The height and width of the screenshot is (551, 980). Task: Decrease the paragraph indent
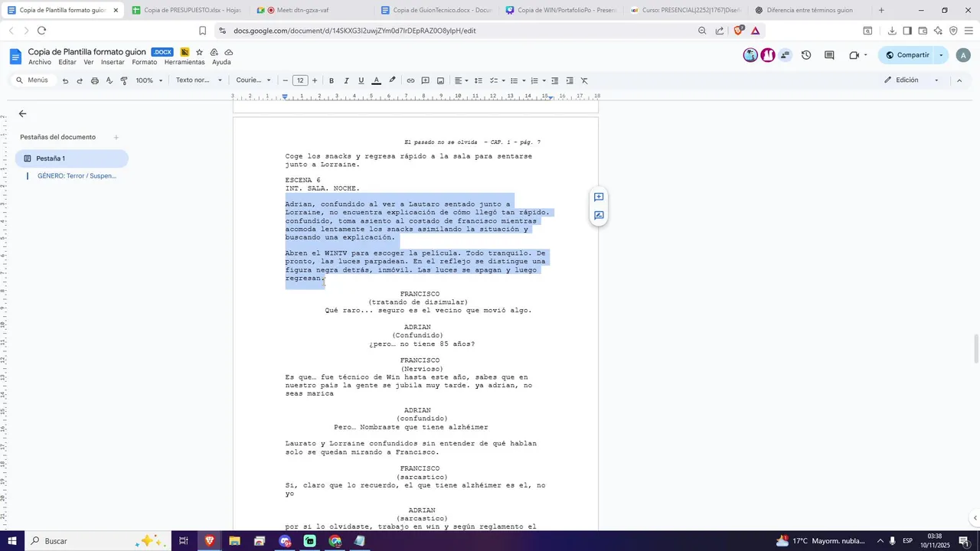(555, 80)
